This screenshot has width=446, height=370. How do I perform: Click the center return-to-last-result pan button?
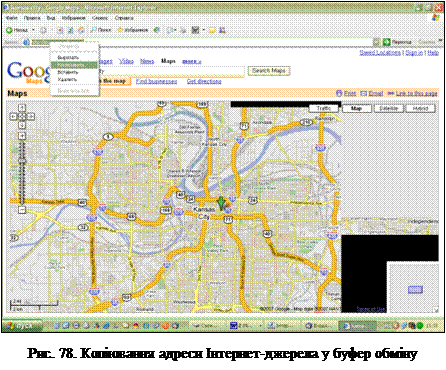pos(22,116)
